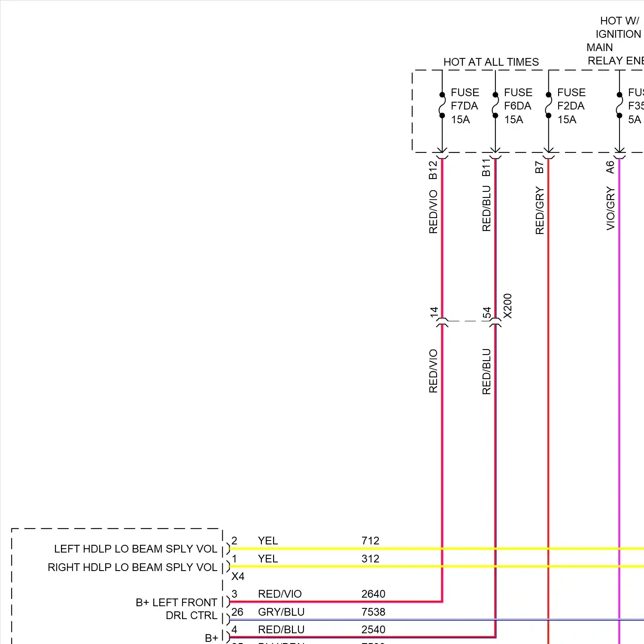Click the F2DA fuse symbol
Image resolution: width=644 pixels, height=644 pixels.
pos(548,105)
